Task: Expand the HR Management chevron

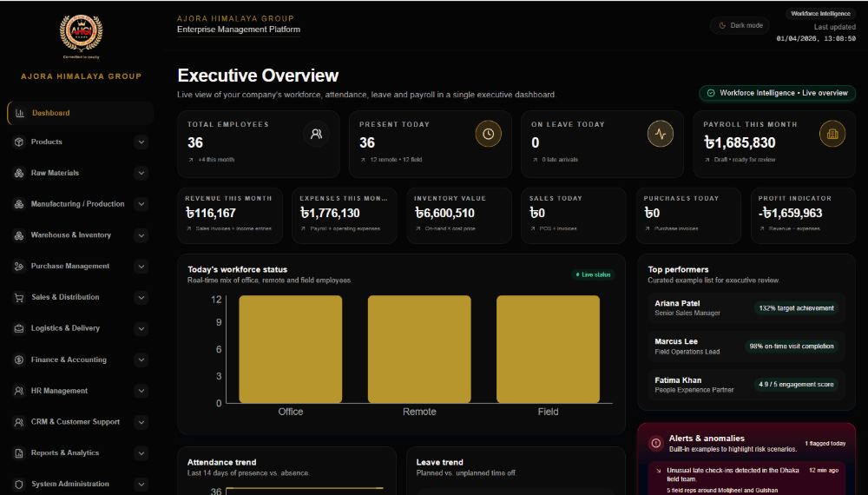Action: [141, 391]
